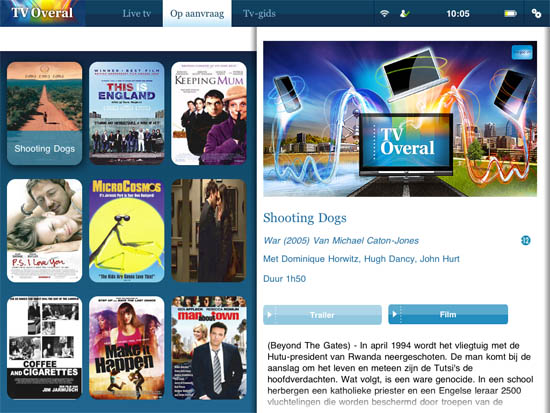Choose the Keeping Mum movie poster
Screen dimensions: 550x413
(209, 113)
